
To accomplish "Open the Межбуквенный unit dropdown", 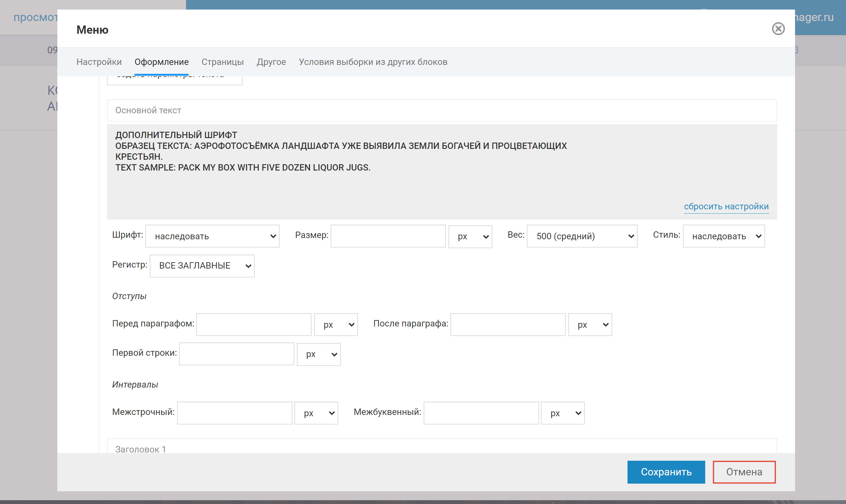I will point(563,413).
